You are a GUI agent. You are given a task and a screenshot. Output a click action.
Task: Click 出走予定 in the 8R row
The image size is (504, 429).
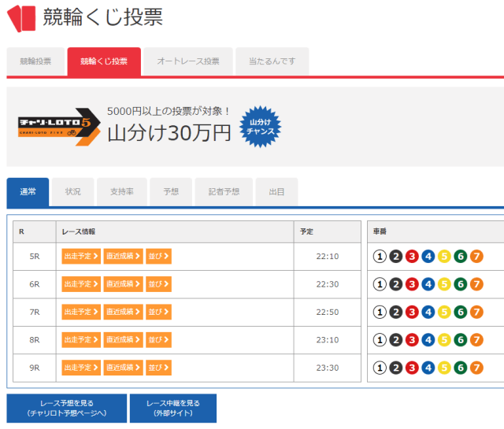(x=81, y=340)
